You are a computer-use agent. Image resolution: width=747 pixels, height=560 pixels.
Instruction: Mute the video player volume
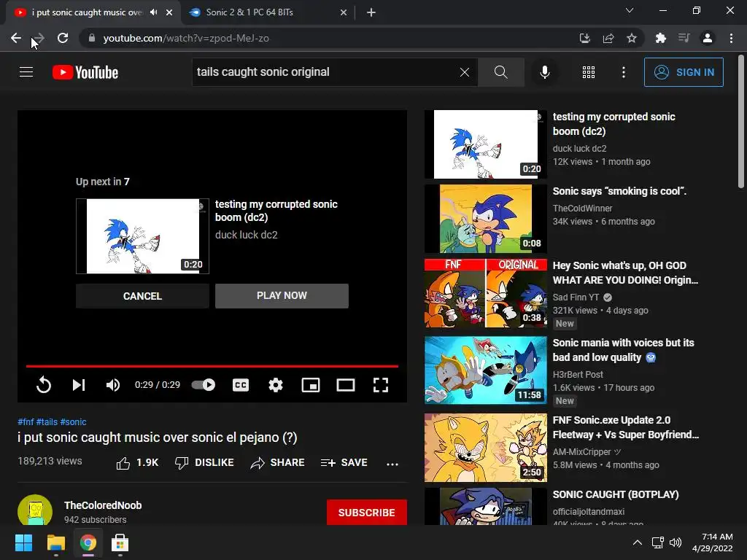pos(113,385)
